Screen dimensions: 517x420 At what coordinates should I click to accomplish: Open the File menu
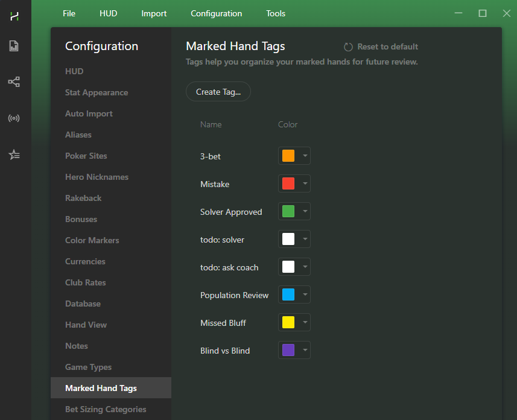[69, 13]
